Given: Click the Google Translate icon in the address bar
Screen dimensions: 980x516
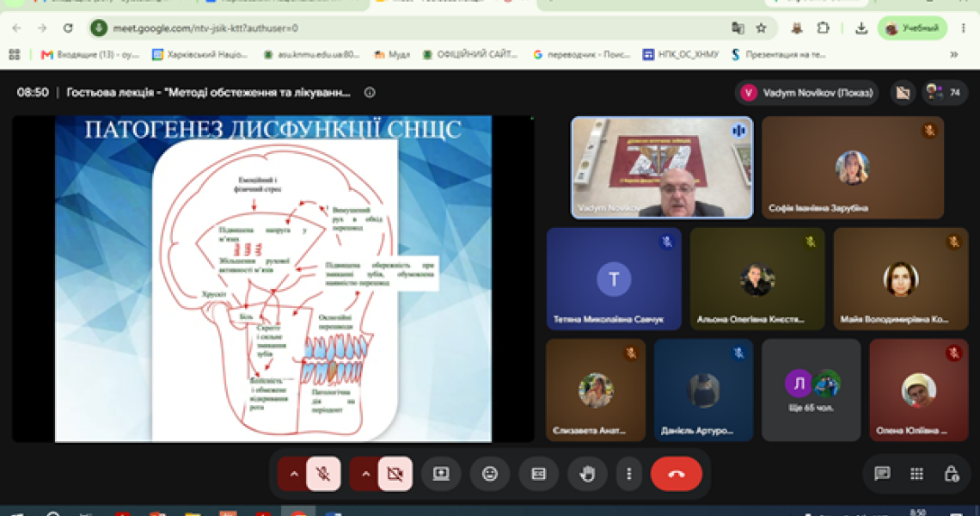Looking at the screenshot, I should click(x=738, y=28).
